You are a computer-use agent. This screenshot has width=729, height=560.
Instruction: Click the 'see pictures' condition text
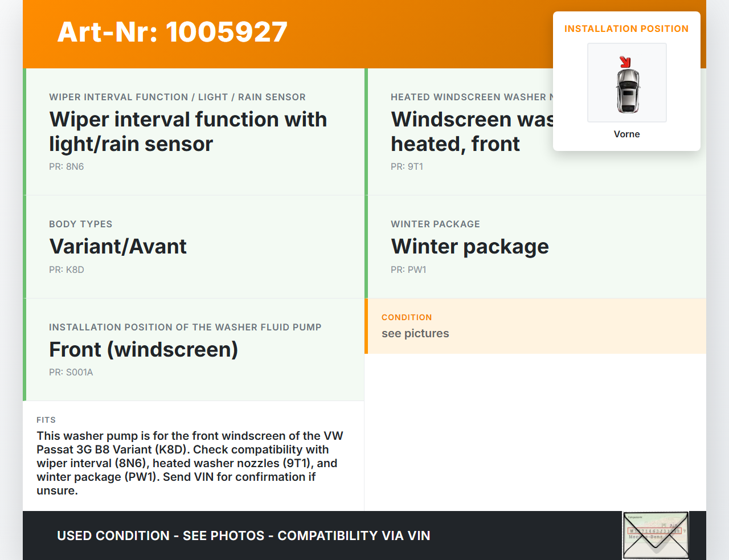coord(415,333)
